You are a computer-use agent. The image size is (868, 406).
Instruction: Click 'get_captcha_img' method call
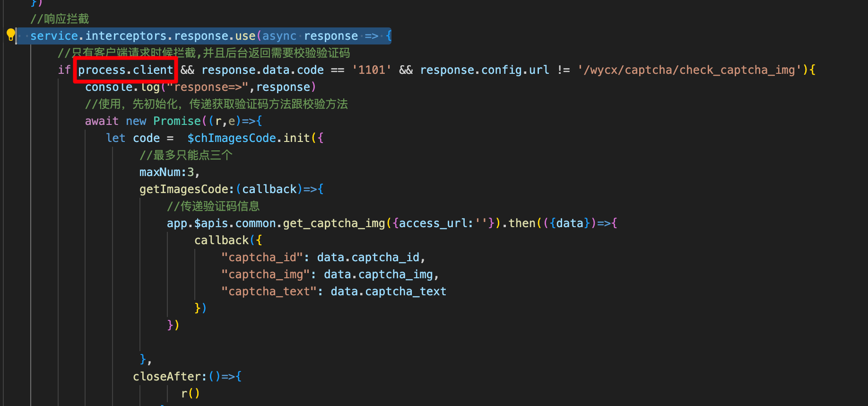click(334, 223)
